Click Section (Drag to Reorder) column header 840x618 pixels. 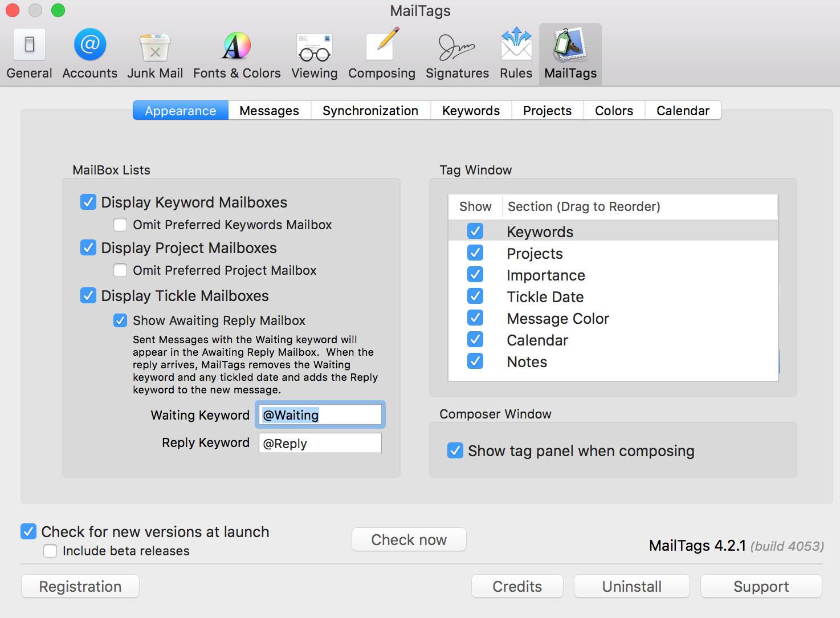[584, 206]
